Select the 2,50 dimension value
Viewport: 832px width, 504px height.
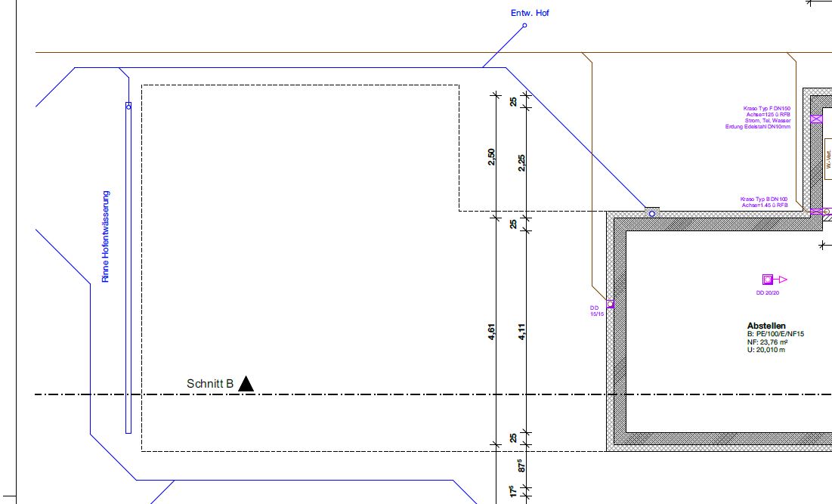point(492,156)
